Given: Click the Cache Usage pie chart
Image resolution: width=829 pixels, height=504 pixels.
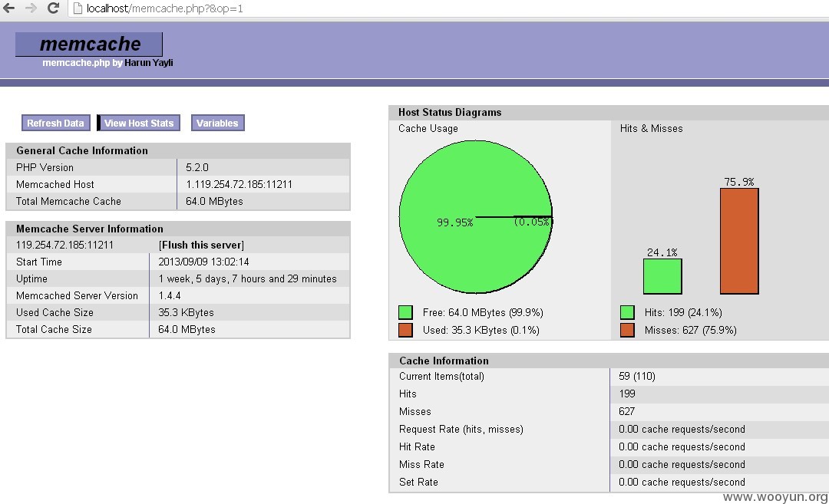Looking at the screenshot, I should point(476,216).
